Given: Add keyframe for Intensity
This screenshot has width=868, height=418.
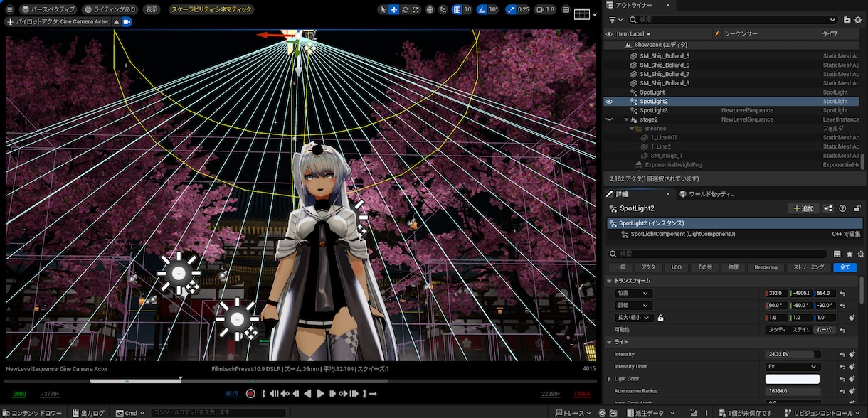Looking at the screenshot, I should tap(852, 355).
